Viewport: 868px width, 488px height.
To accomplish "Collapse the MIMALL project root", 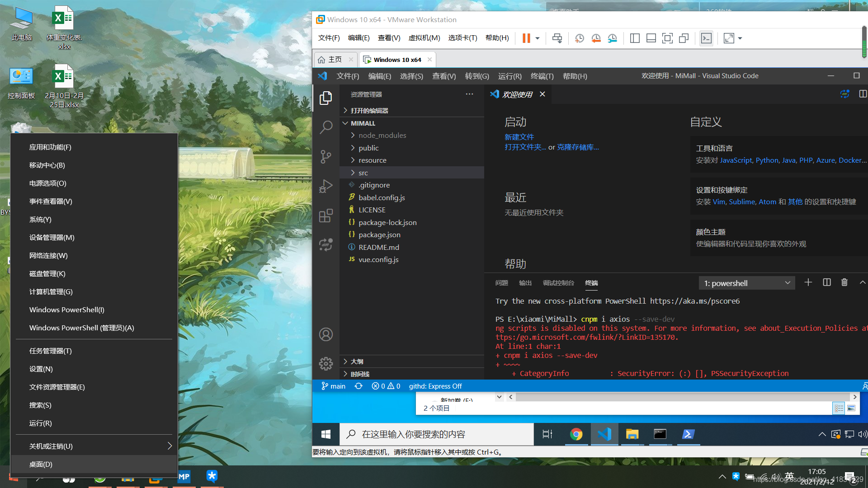I will click(412, 123).
